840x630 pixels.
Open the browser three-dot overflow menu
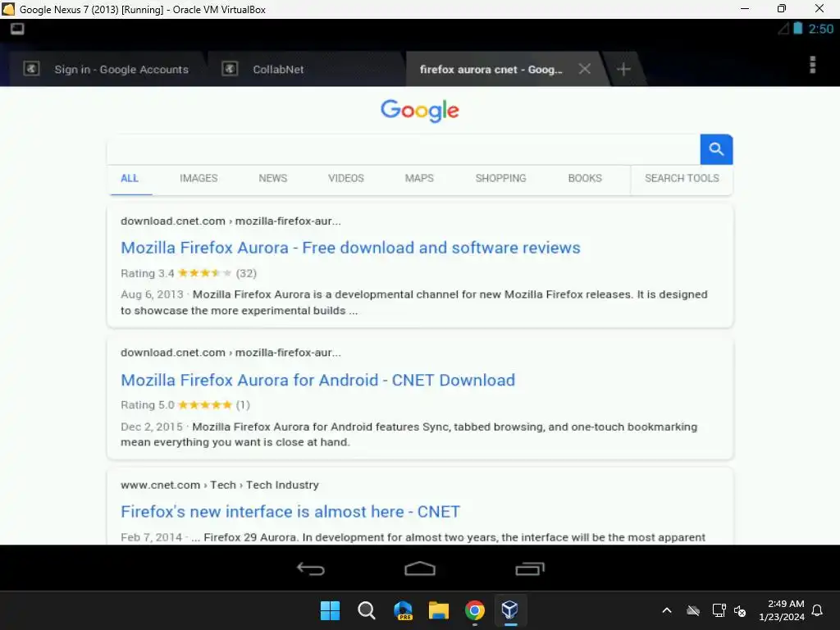[812, 65]
